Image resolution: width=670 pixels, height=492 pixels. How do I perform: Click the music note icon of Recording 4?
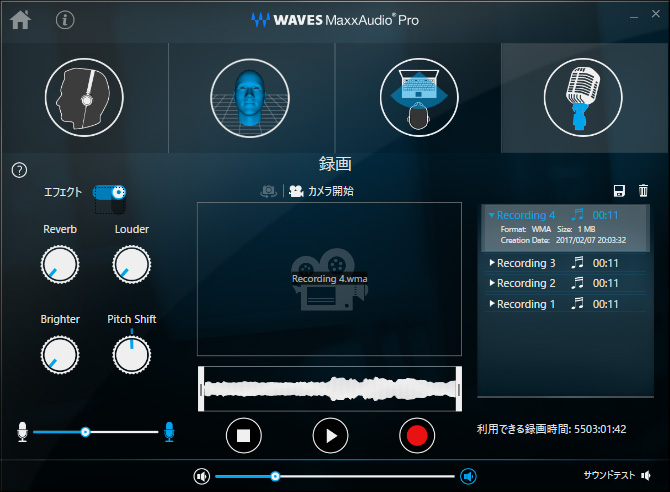[577, 214]
